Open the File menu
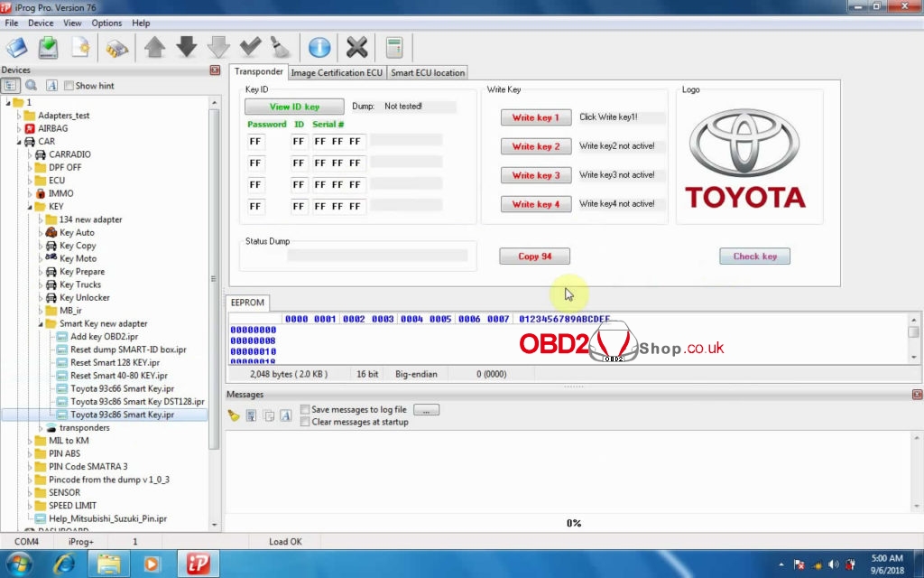The image size is (924, 578). [x=11, y=23]
